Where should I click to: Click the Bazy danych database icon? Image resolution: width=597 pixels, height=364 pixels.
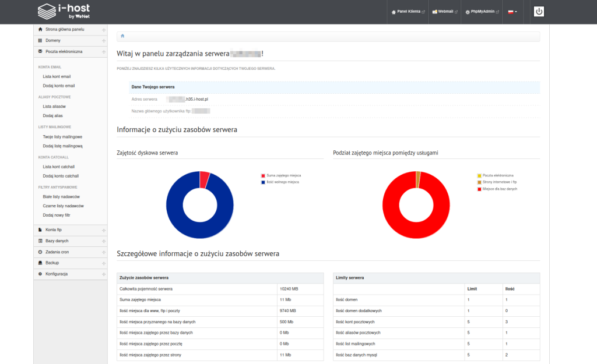click(x=40, y=241)
